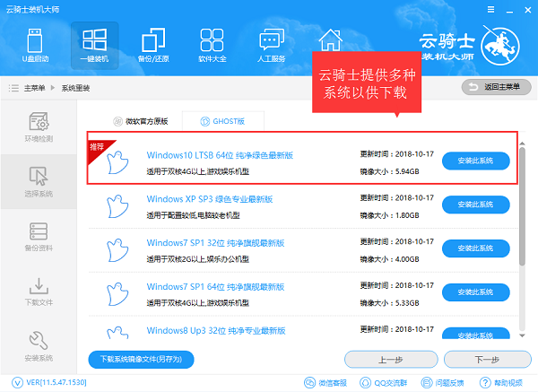Screen dimensions: 538x392
Task: Click the 镜像大小：4.00GB text
Action: click(389, 259)
